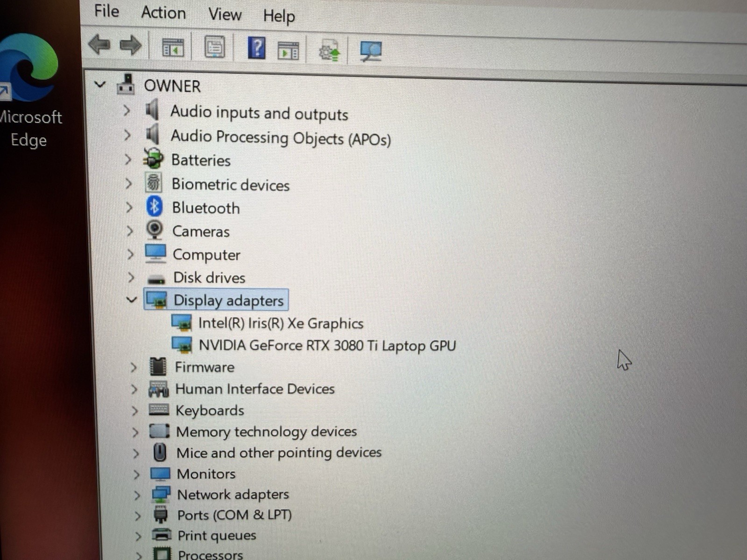Expand the Bluetooth category chevron
The image size is (747, 560).
[129, 207]
